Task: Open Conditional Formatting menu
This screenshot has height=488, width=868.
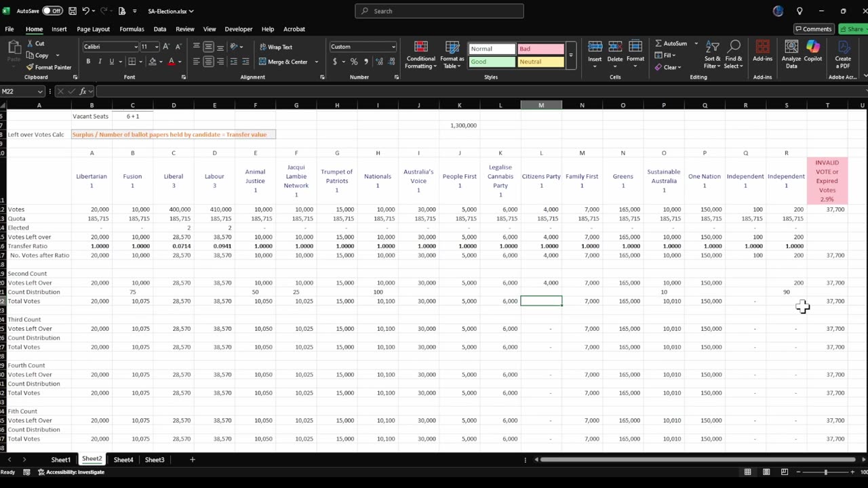Action: tap(421, 55)
